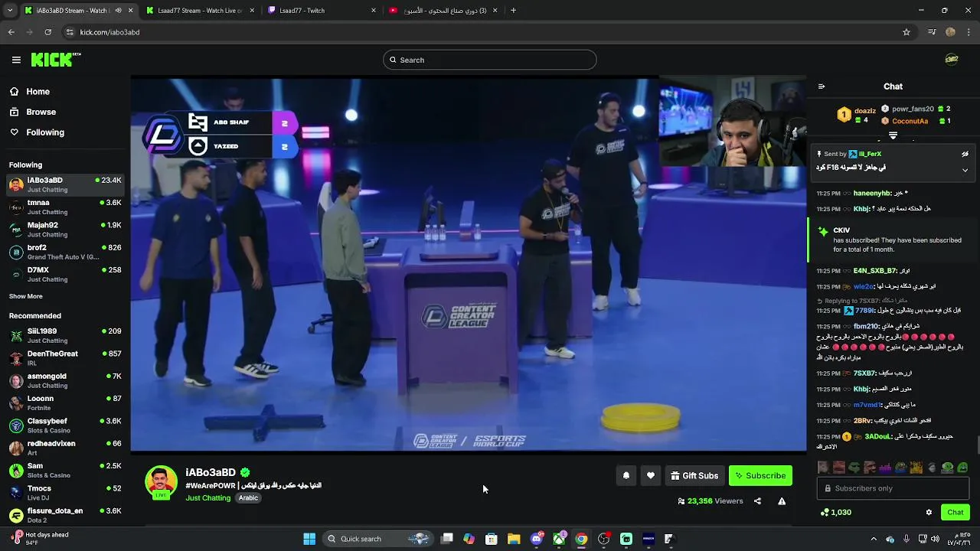Click taskbar Quick search box
The image size is (980, 551).
379,539
